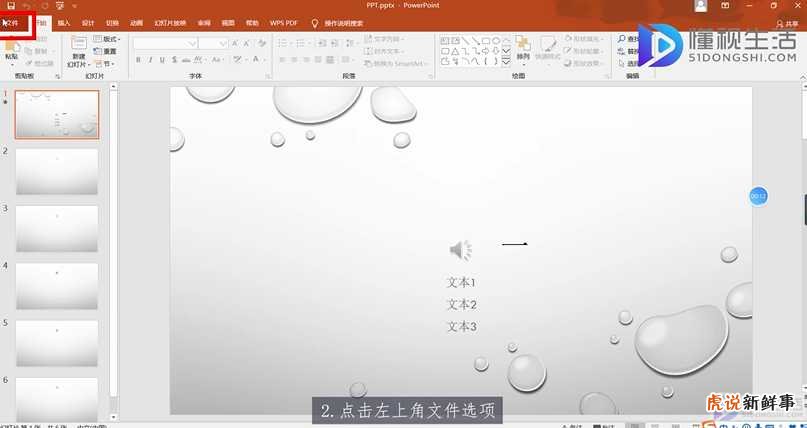Select the Oval shape in gallery
The image size is (807, 428).
pyautogui.click(x=496, y=41)
